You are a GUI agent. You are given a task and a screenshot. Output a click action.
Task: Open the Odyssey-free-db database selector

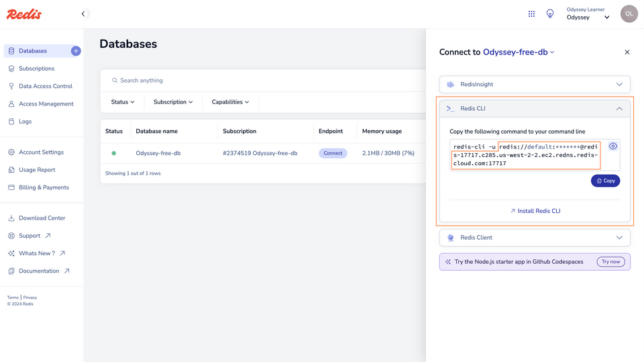(519, 52)
